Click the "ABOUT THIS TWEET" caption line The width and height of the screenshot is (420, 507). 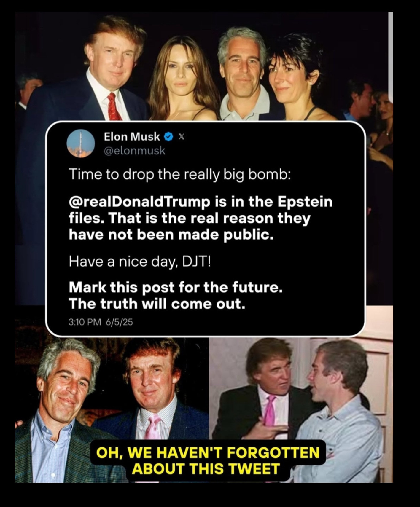[x=206, y=468]
